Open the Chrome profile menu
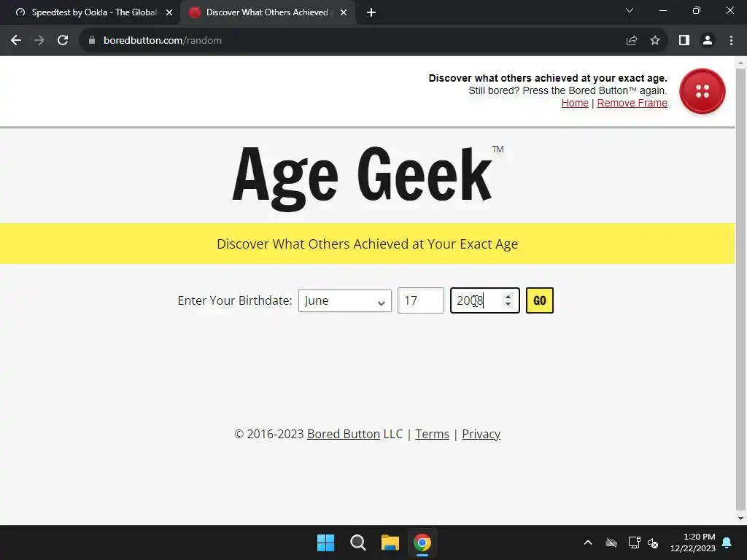 [708, 41]
